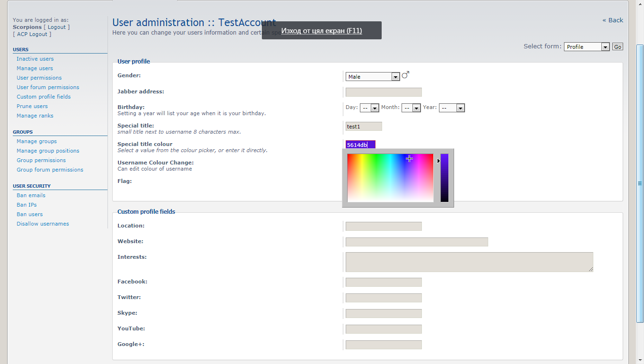Viewport: 644px width, 364px height.
Task: Click the Back link
Action: [613, 20]
